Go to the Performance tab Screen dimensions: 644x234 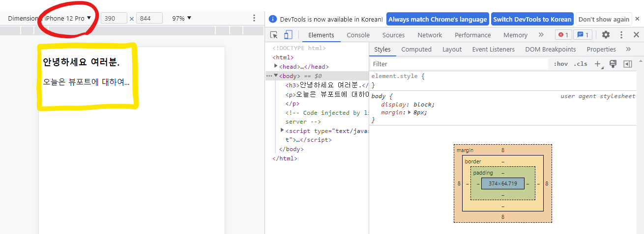[x=472, y=35]
